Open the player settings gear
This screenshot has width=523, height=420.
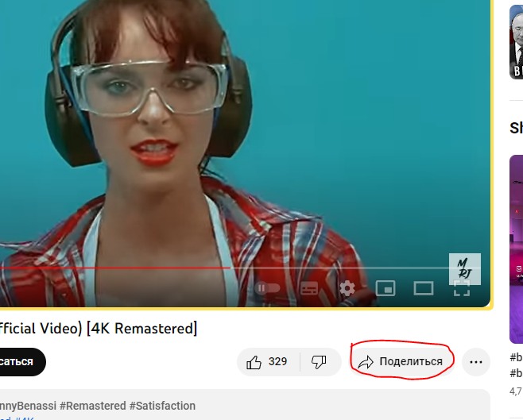347,288
